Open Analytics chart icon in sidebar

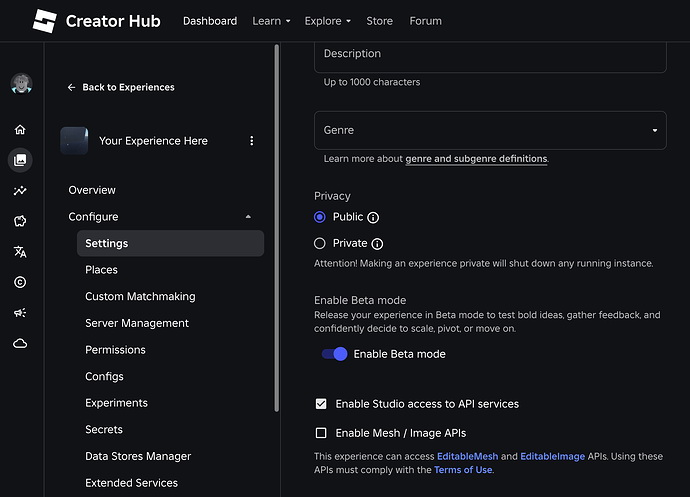click(20, 191)
